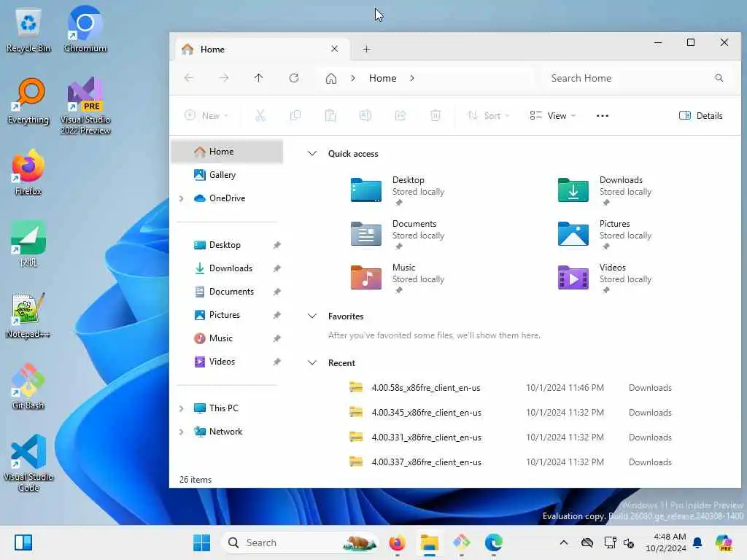Image resolution: width=747 pixels, height=560 pixels.
Task: Click the search magnifier in Search Home
Action: tap(719, 78)
